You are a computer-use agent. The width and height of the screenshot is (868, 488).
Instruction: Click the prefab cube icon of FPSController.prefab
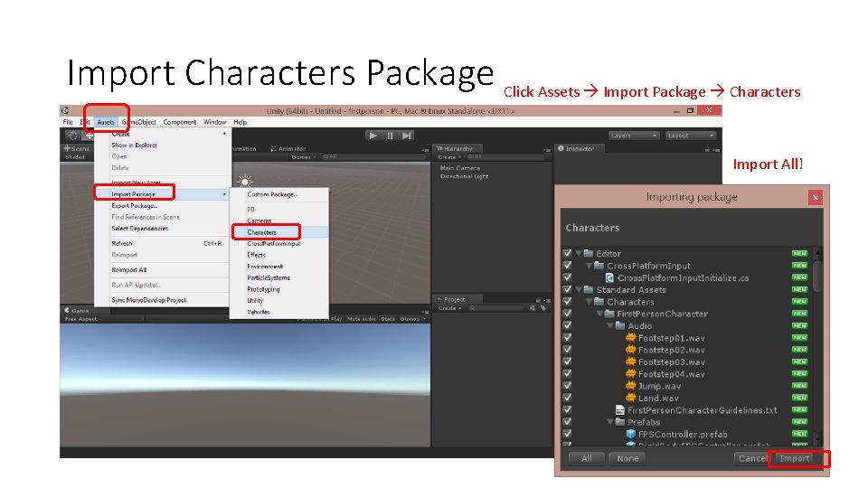coord(630,435)
